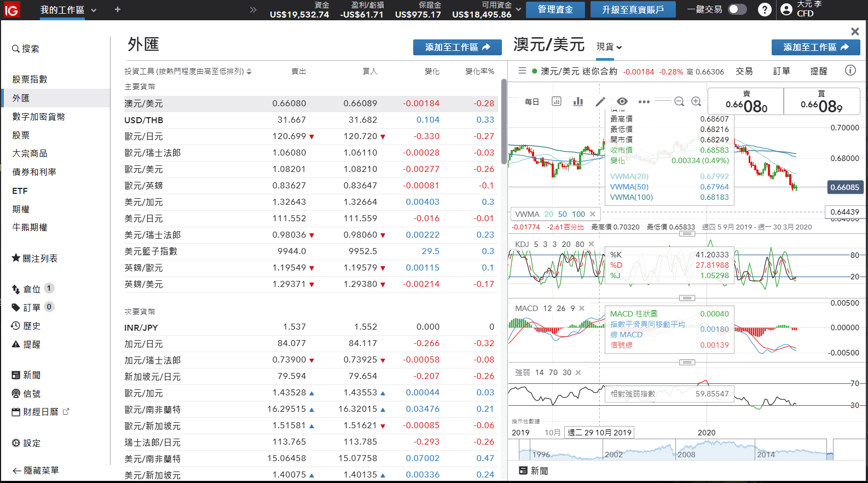Remove the KDJ indicator panel

[x=591, y=244]
